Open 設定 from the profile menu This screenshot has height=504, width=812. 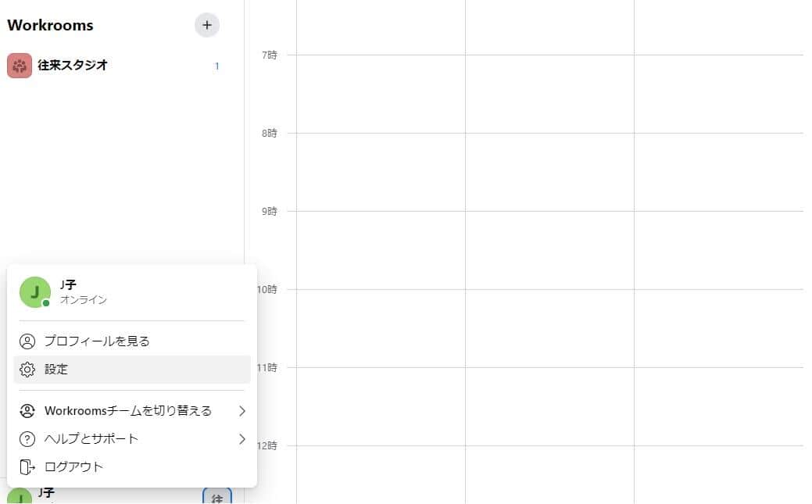tap(56, 370)
